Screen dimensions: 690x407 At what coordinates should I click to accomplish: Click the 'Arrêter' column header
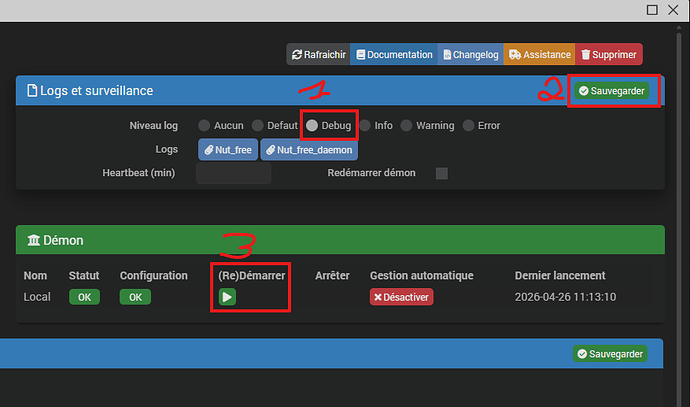coord(332,275)
